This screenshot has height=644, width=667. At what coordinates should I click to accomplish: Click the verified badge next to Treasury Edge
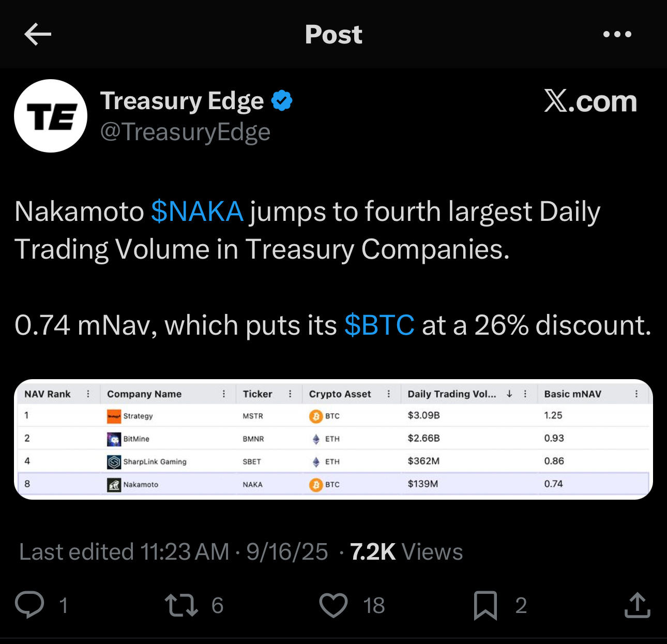[x=282, y=99]
